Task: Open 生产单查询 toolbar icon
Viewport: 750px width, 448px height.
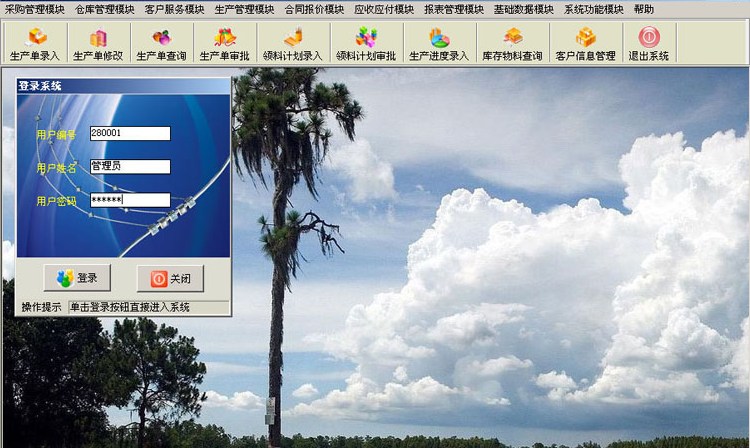Action: coord(161,43)
